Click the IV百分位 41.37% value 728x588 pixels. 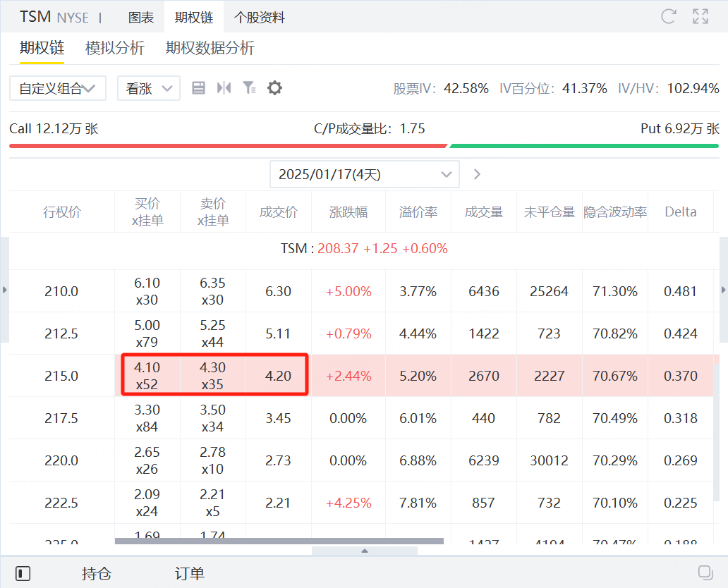click(x=585, y=88)
